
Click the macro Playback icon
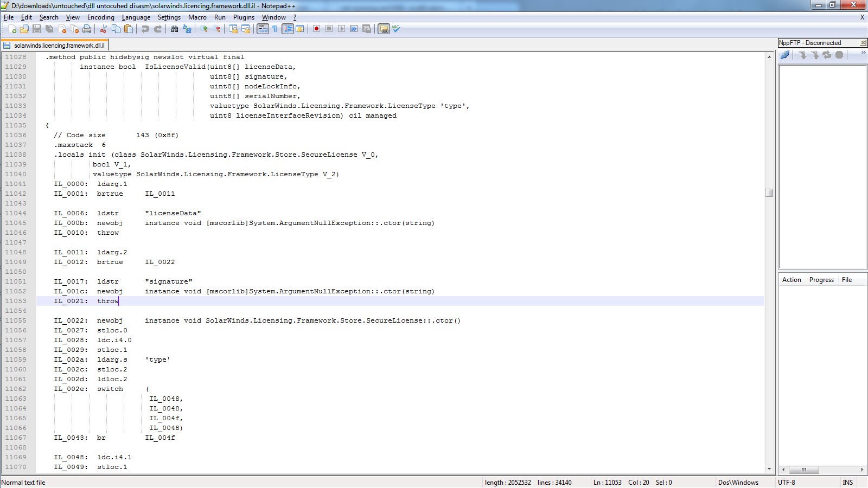341,29
